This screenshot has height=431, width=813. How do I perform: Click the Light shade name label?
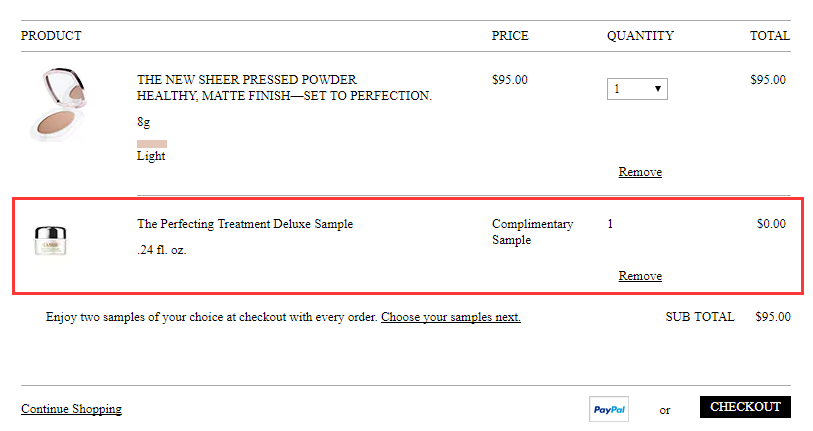[151, 156]
